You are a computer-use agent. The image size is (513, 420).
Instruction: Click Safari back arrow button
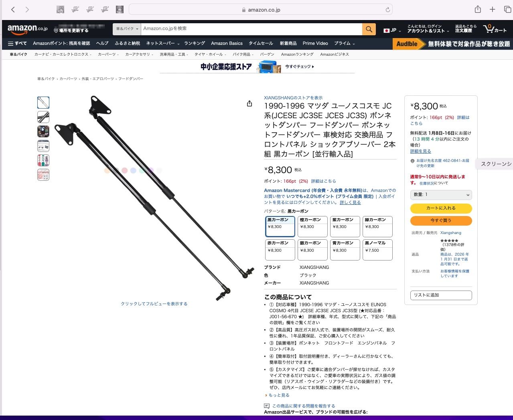13,10
